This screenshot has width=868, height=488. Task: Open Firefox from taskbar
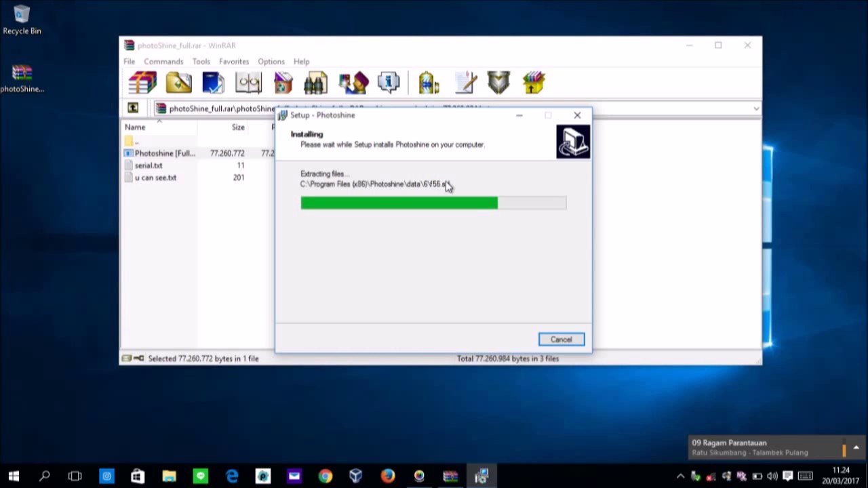click(387, 476)
